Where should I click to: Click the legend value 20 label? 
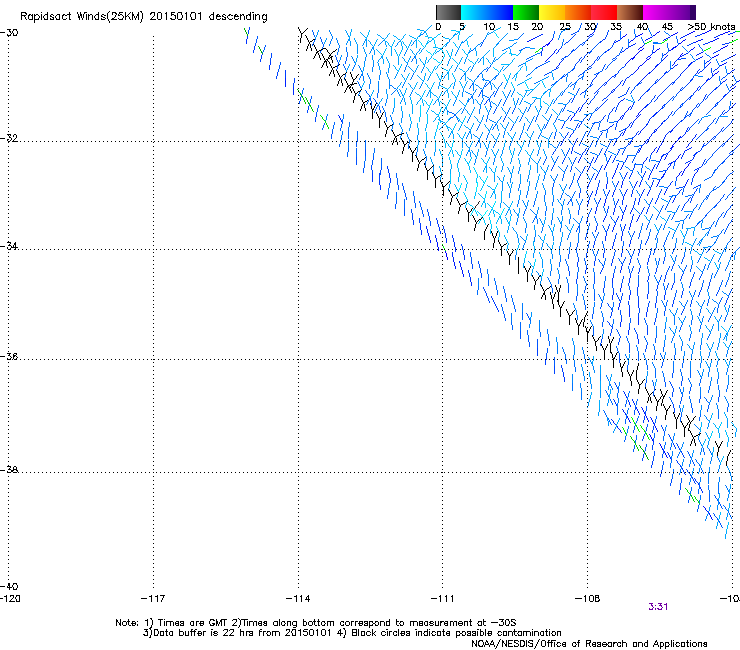tap(537, 27)
